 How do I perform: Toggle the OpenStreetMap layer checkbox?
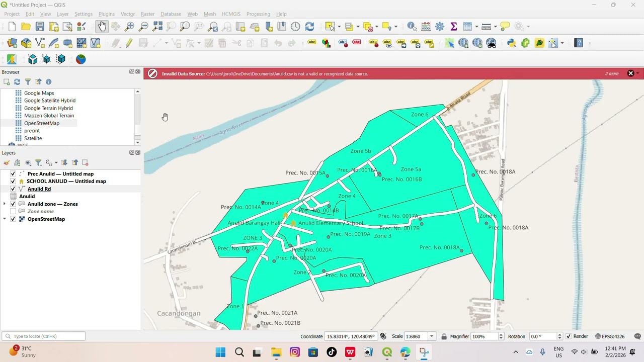pos(13,219)
